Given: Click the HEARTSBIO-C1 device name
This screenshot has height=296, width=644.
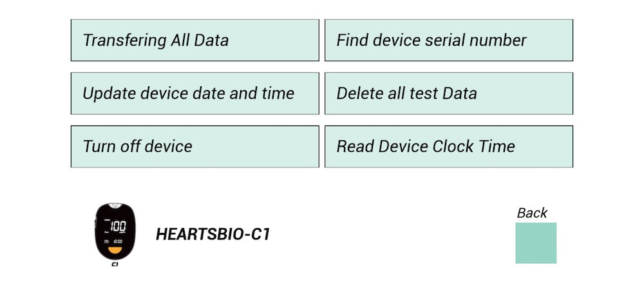Looking at the screenshot, I should click(x=213, y=234).
